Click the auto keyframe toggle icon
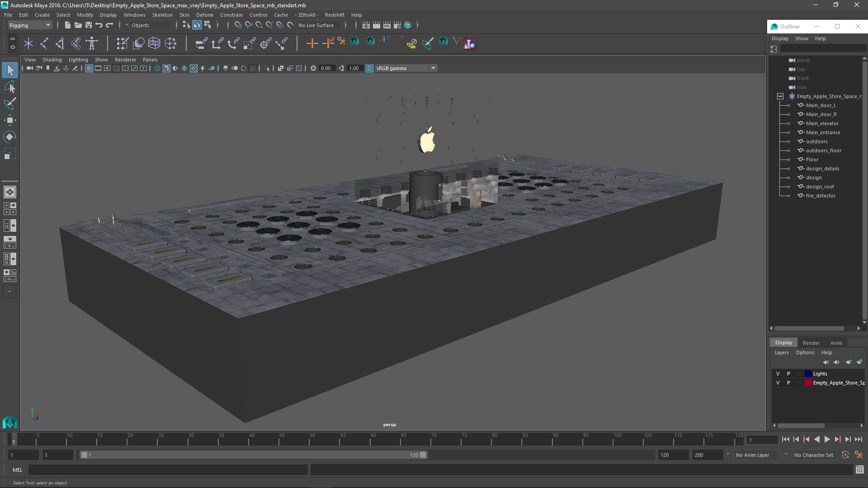The width and height of the screenshot is (868, 488). click(x=845, y=455)
